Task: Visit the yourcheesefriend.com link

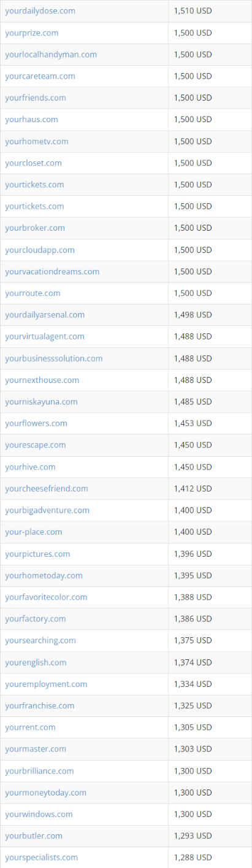Action: [47, 489]
